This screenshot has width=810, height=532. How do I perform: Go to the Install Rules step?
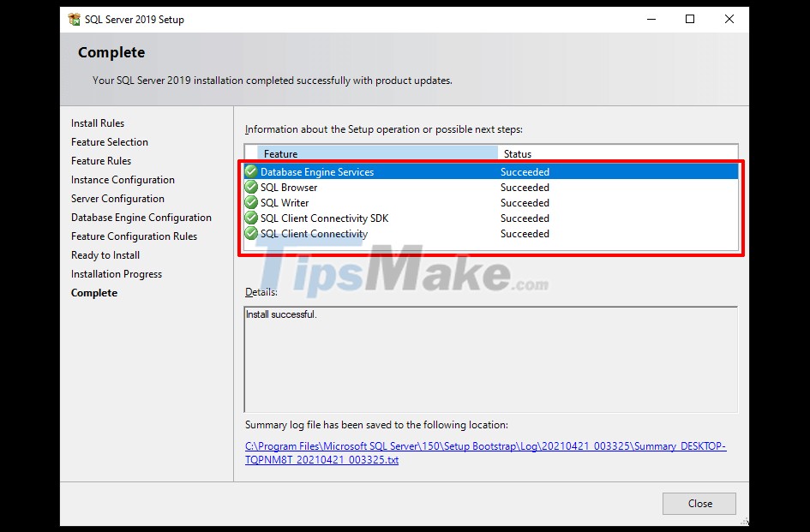click(x=97, y=123)
